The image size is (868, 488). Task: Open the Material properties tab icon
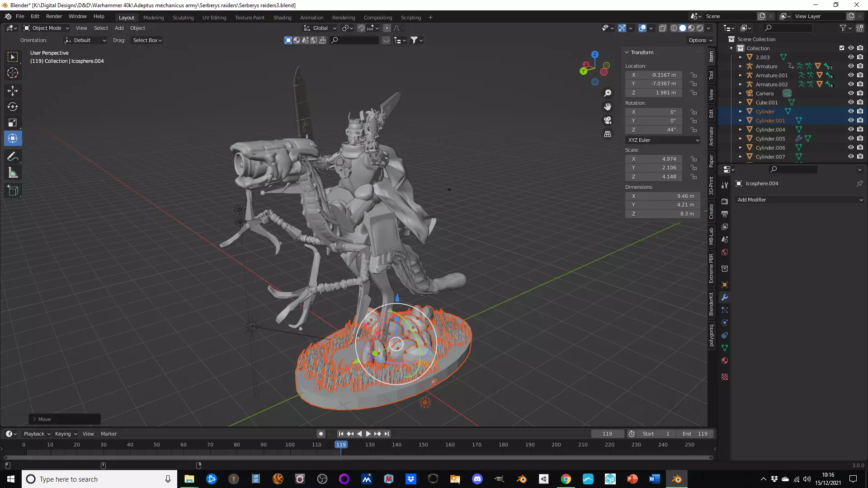pos(725,361)
